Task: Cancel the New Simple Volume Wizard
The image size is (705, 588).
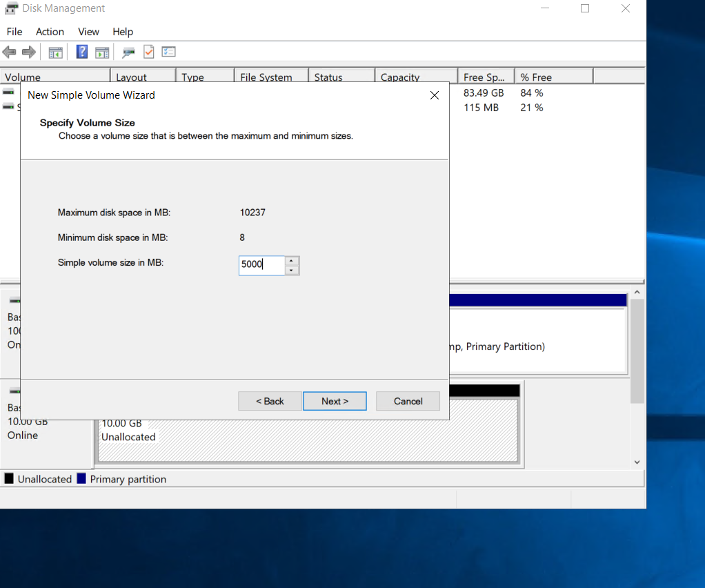Action: pos(408,401)
